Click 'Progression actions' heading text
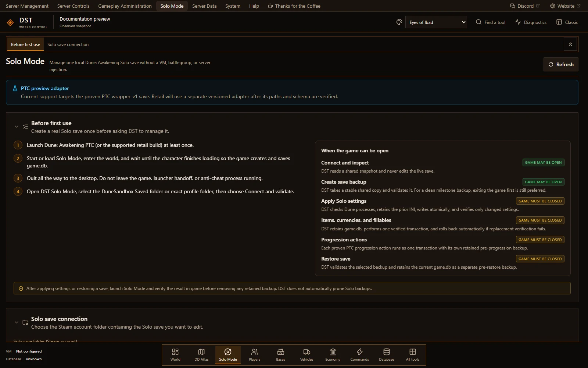This screenshot has height=368, width=588. coord(344,240)
